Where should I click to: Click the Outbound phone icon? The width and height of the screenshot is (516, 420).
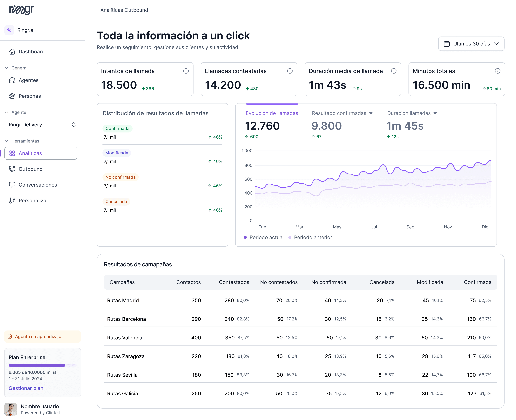pos(12,169)
